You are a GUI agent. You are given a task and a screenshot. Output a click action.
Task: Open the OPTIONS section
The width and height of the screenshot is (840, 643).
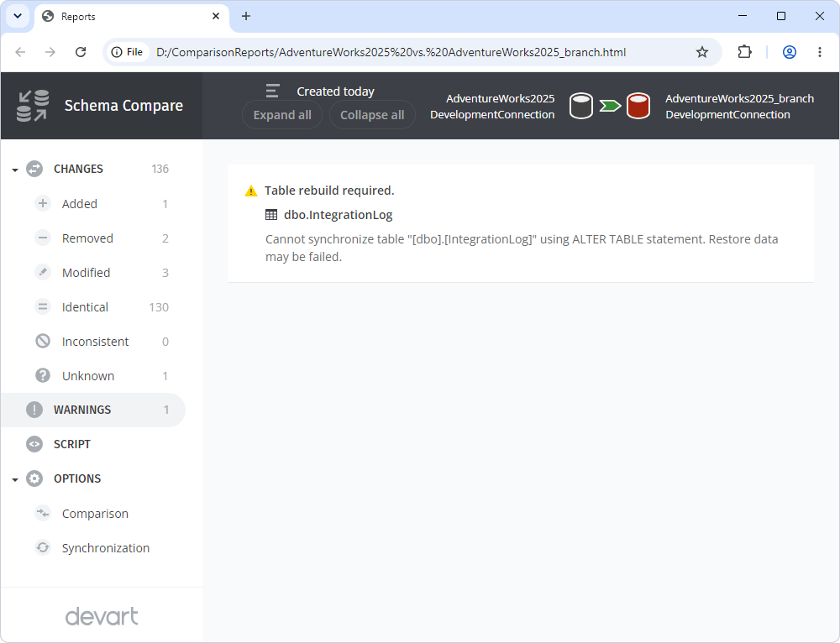77,478
